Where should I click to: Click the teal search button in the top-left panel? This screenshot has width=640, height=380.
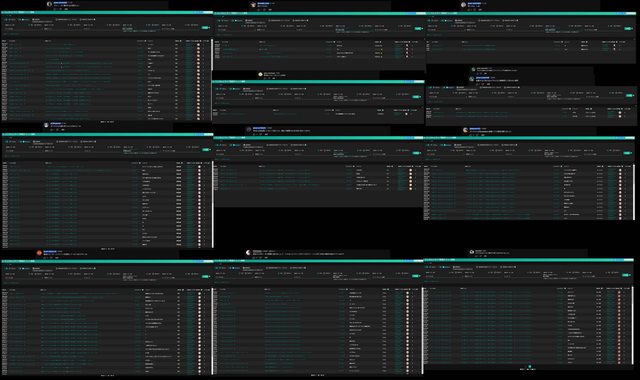point(205,28)
